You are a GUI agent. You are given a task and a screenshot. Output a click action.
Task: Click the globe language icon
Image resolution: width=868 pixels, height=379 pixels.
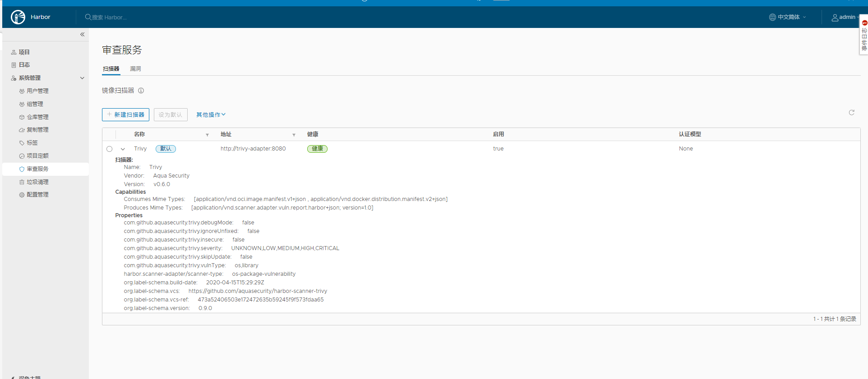pyautogui.click(x=772, y=17)
